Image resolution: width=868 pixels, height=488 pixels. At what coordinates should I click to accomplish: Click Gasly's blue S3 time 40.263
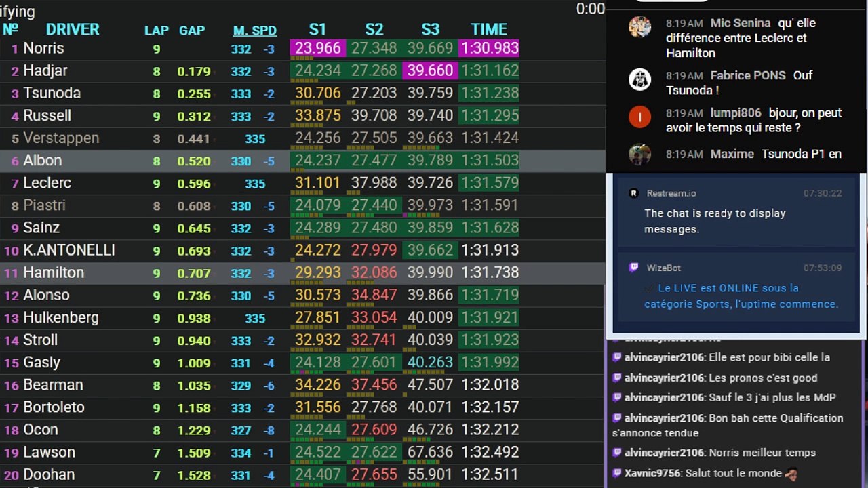pyautogui.click(x=431, y=361)
